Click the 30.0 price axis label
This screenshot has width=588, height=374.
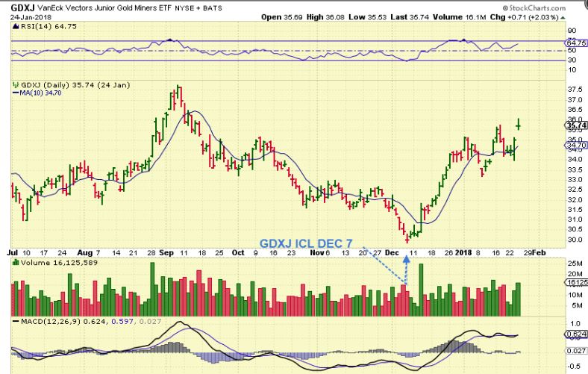click(575, 240)
